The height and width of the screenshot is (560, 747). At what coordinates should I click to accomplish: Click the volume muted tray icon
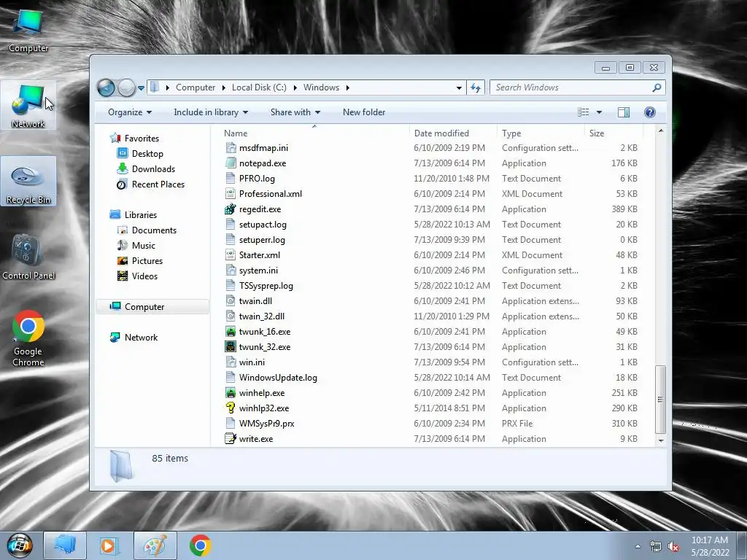pos(673,547)
